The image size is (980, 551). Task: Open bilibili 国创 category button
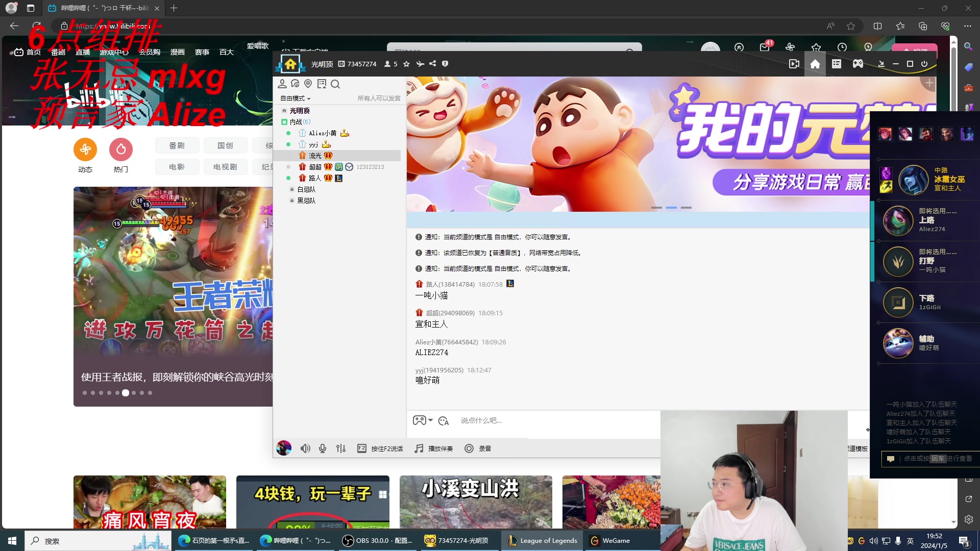click(225, 145)
